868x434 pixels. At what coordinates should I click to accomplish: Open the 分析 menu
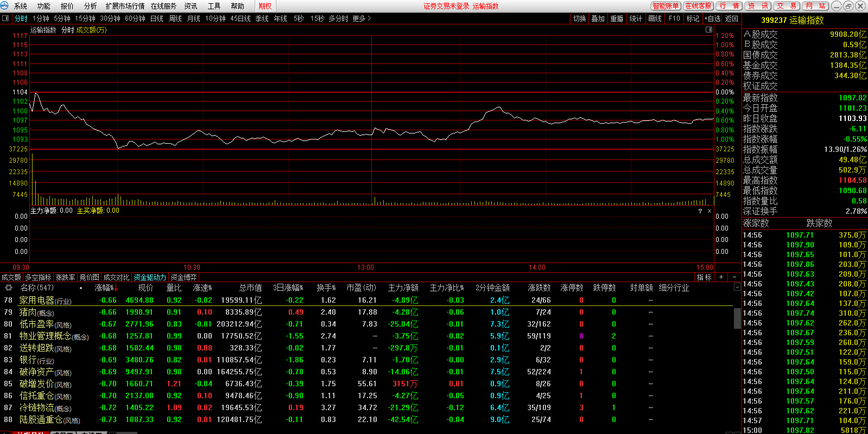coord(91,6)
